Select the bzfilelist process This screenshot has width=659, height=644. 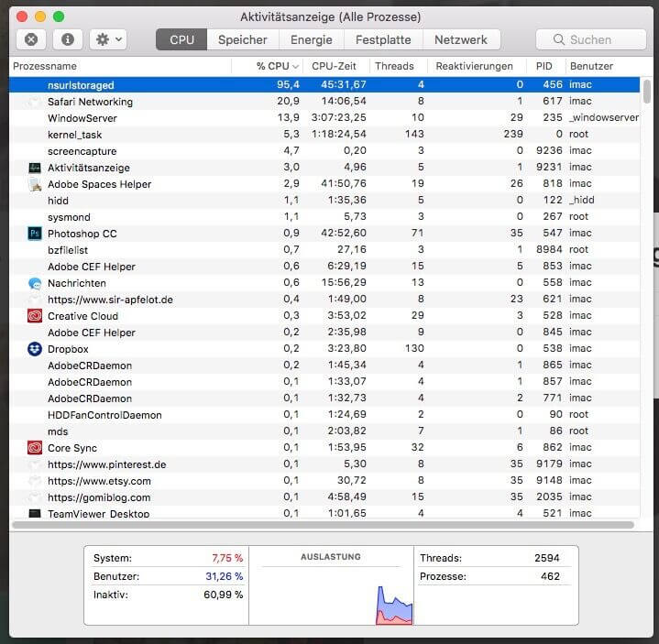click(x=68, y=250)
